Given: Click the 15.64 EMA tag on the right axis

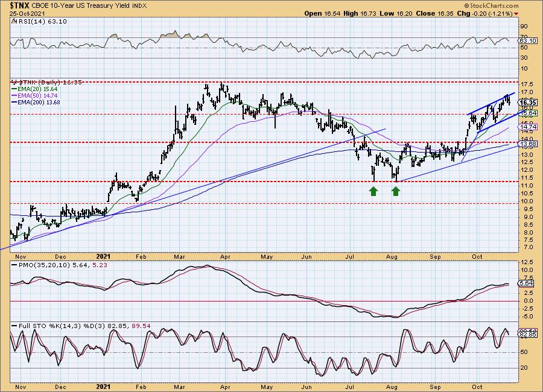Looking at the screenshot, I should (x=529, y=113).
